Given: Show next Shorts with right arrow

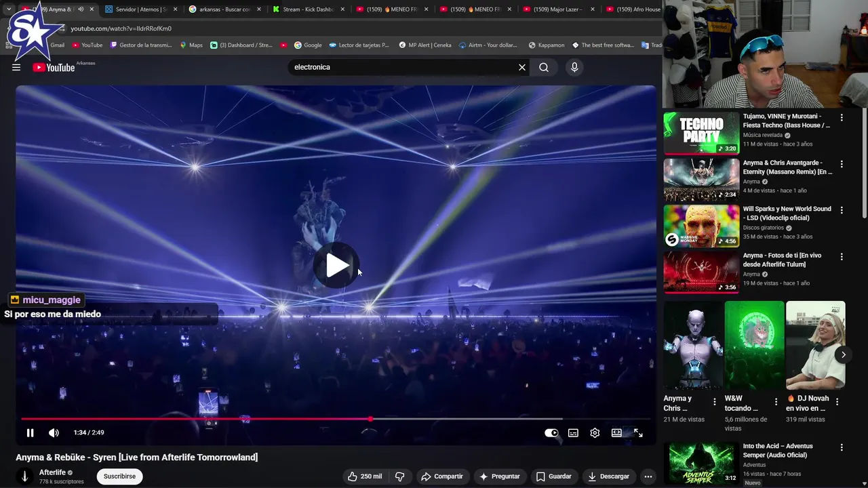Looking at the screenshot, I should point(843,354).
